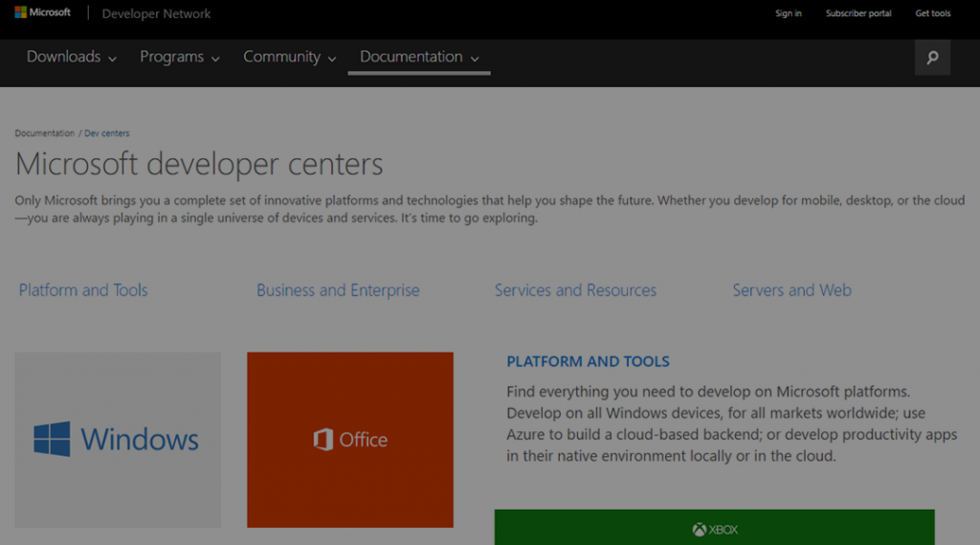Open search with the magnifier icon
The width and height of the screenshot is (980, 545).
pos(932,57)
